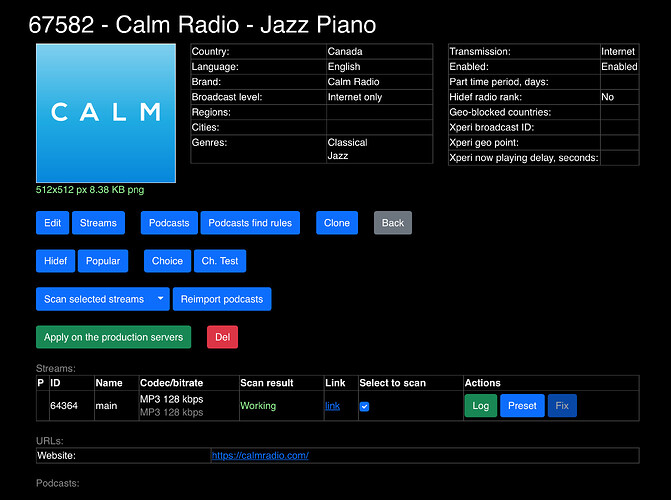
Task: Click the Xperi broadcast ID label
Action: click(492, 128)
